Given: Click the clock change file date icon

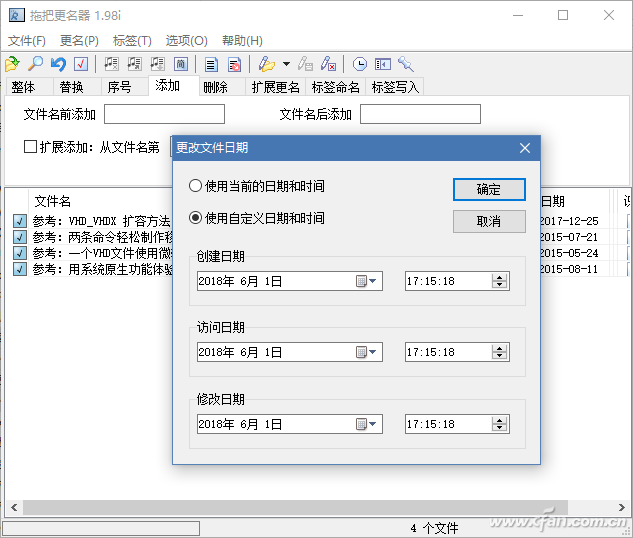Looking at the screenshot, I should tap(359, 64).
